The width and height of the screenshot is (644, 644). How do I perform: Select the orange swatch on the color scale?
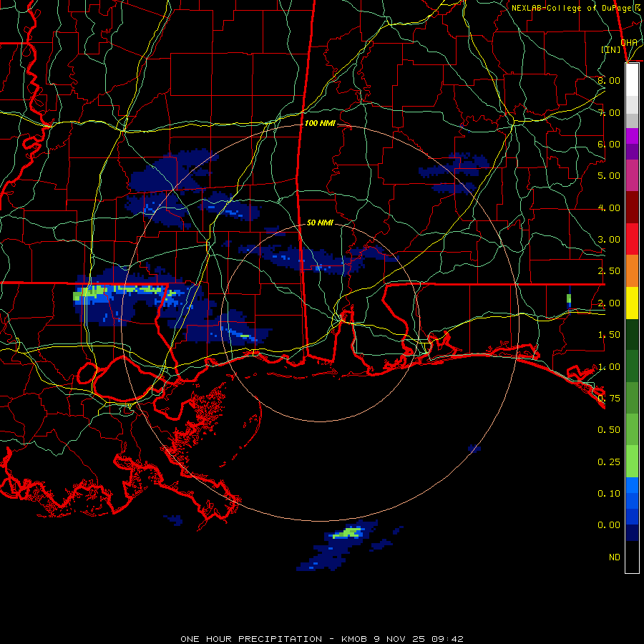click(632, 271)
